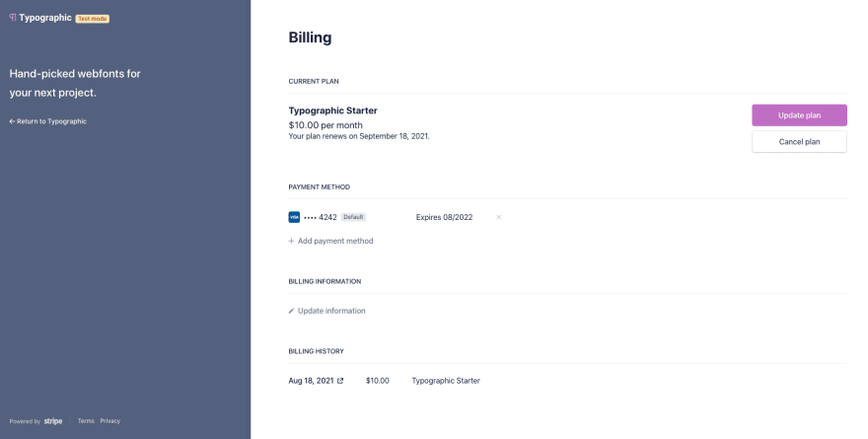Viewport: 868px width, 439px height.
Task: Click the Typographic pilcrow logo icon
Action: point(13,18)
